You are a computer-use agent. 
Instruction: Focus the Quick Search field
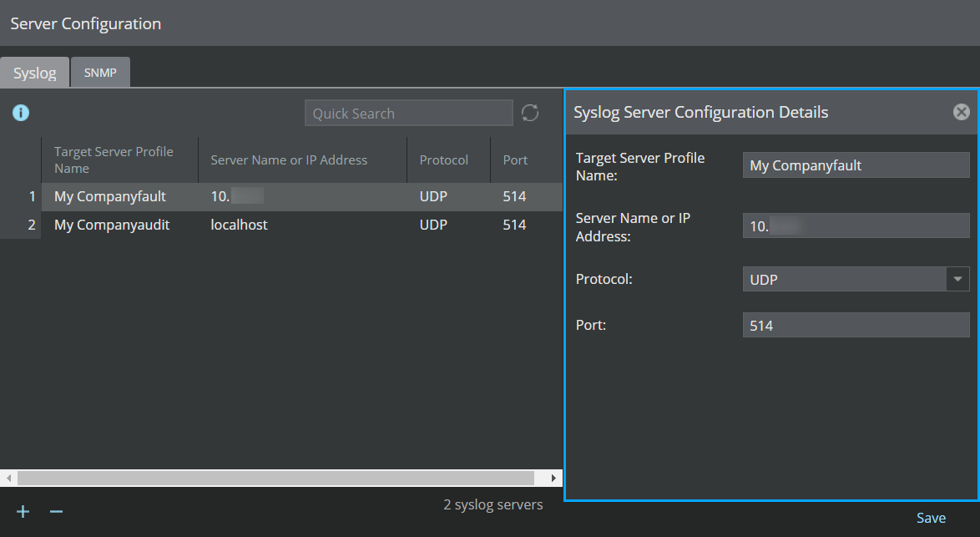pyautogui.click(x=409, y=113)
